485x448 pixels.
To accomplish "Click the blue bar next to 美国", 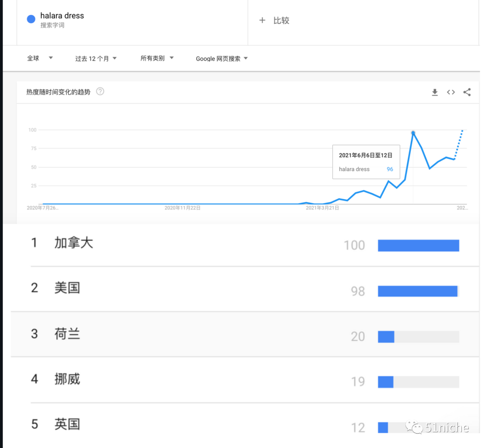I will (x=418, y=291).
